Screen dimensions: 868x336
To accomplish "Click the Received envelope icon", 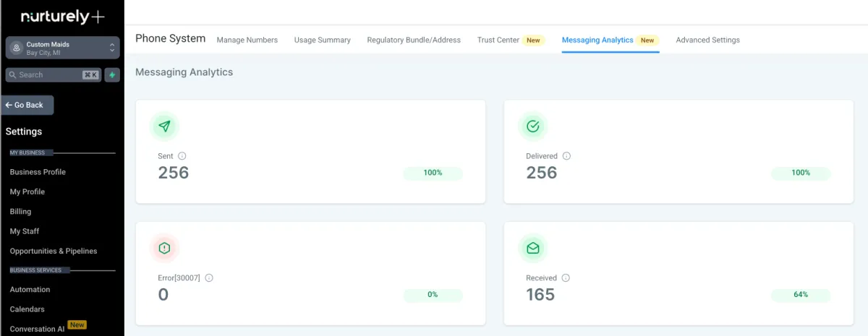I will (x=533, y=249).
